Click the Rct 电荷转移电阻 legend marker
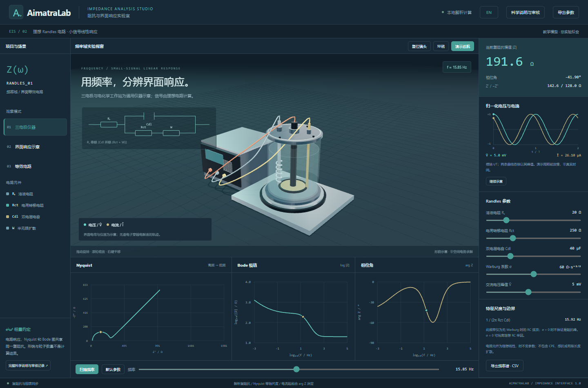This screenshot has width=588, height=388. pyautogui.click(x=8, y=205)
